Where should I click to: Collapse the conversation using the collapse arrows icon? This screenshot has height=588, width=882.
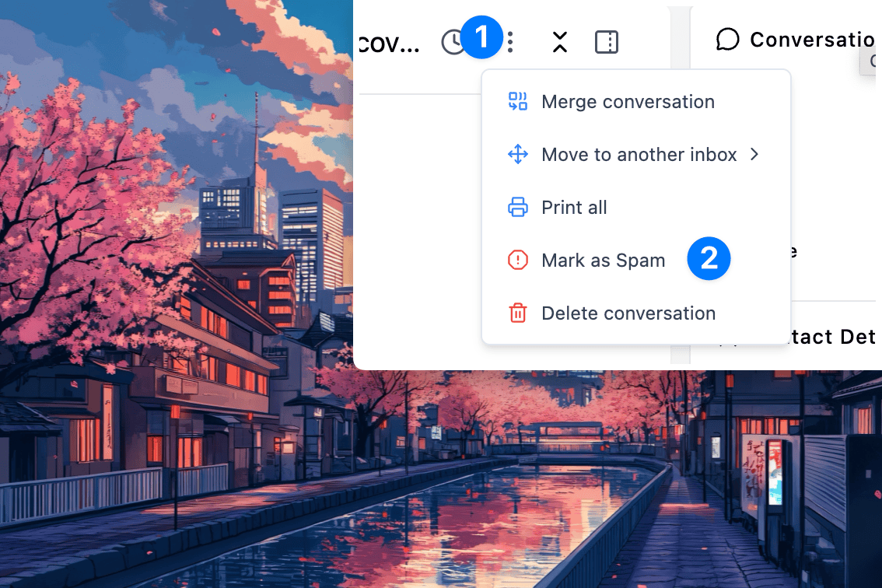pyautogui.click(x=559, y=43)
